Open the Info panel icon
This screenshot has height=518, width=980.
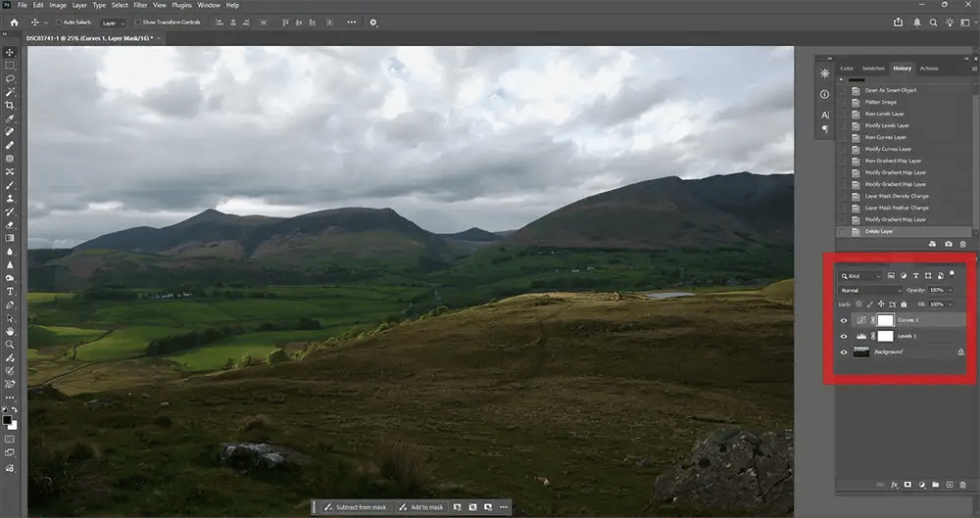(x=825, y=94)
